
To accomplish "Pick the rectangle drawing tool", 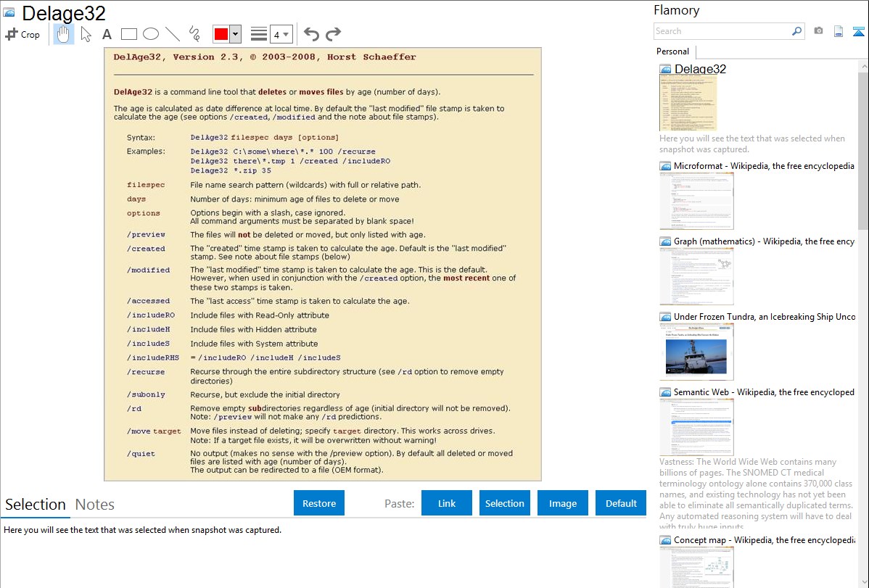I will [128, 34].
